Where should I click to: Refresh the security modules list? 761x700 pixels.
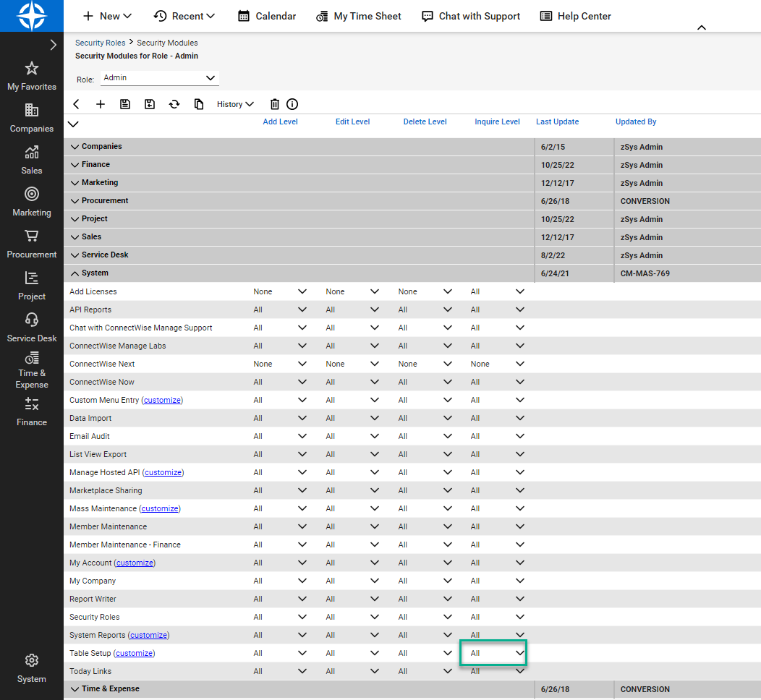coord(174,104)
